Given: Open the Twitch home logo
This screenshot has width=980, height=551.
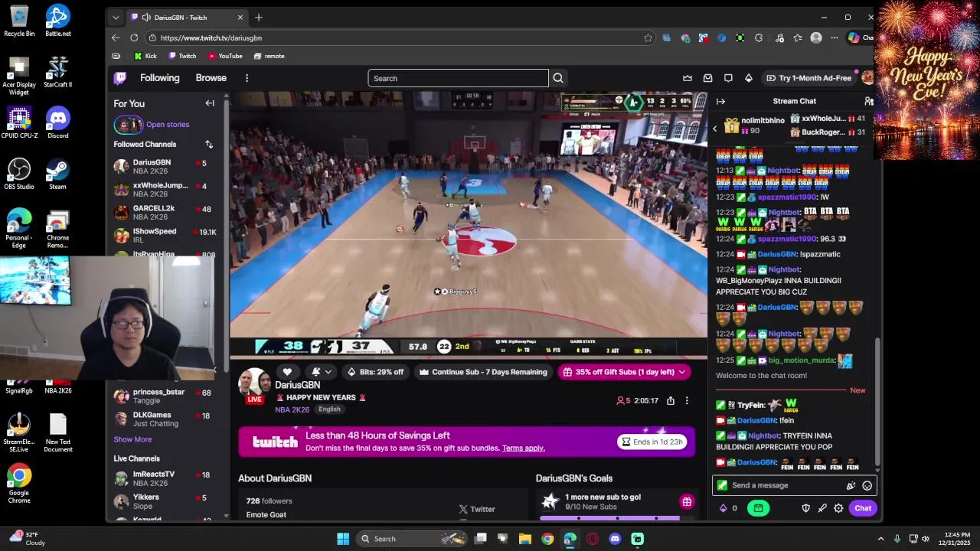Looking at the screenshot, I should (x=120, y=78).
